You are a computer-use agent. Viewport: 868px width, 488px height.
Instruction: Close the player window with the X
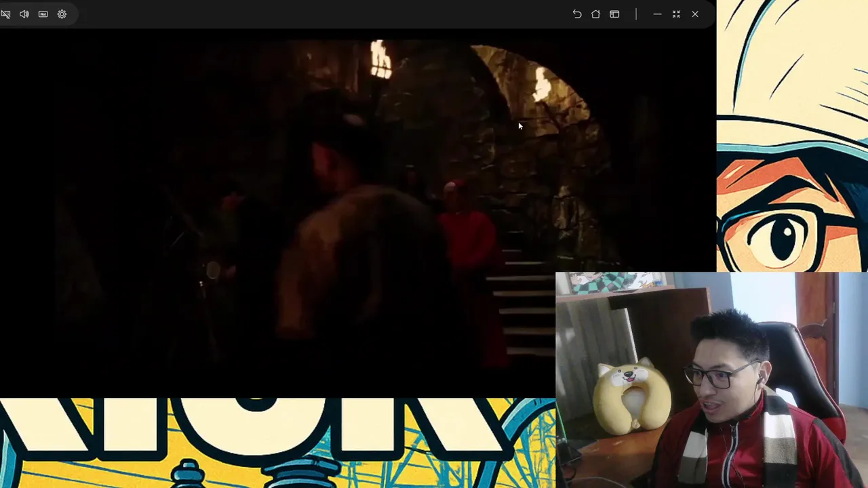695,14
